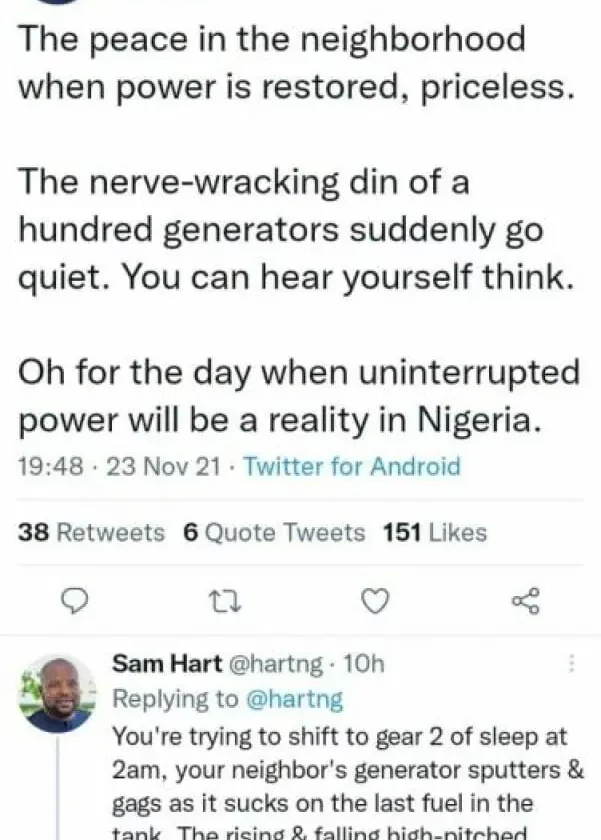Show the 6 Quote Tweets

tap(274, 533)
